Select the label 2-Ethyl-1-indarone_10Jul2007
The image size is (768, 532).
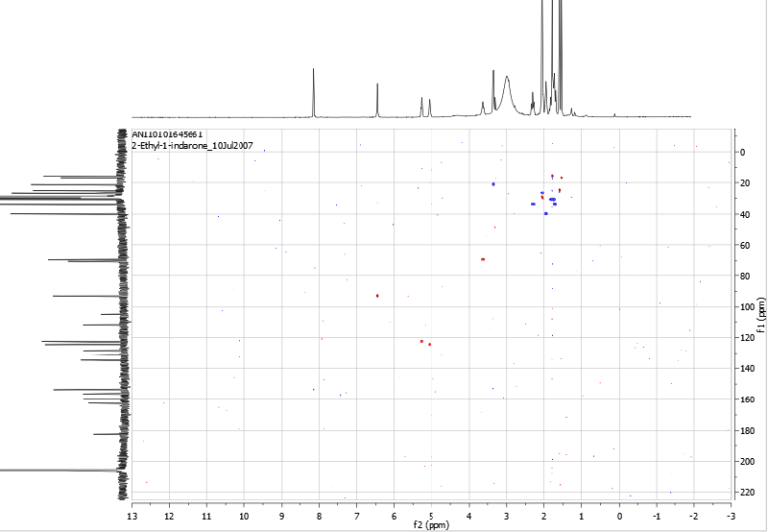[193, 146]
